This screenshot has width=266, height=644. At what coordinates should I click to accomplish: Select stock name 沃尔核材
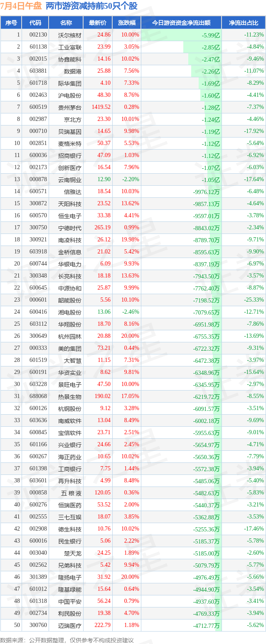(x=70, y=35)
